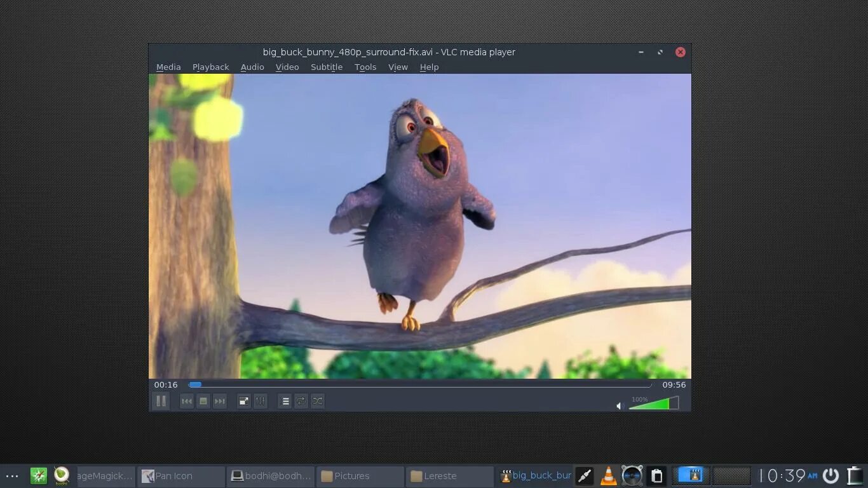Viewport: 868px width, 488px height.
Task: Click VLC cone system tray icon
Action: tap(609, 475)
